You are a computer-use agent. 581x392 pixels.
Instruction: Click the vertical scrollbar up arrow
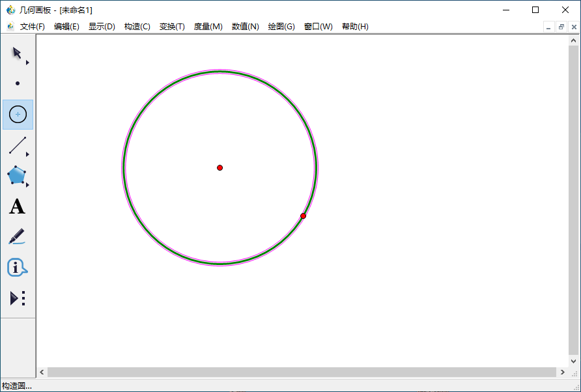pyautogui.click(x=574, y=40)
